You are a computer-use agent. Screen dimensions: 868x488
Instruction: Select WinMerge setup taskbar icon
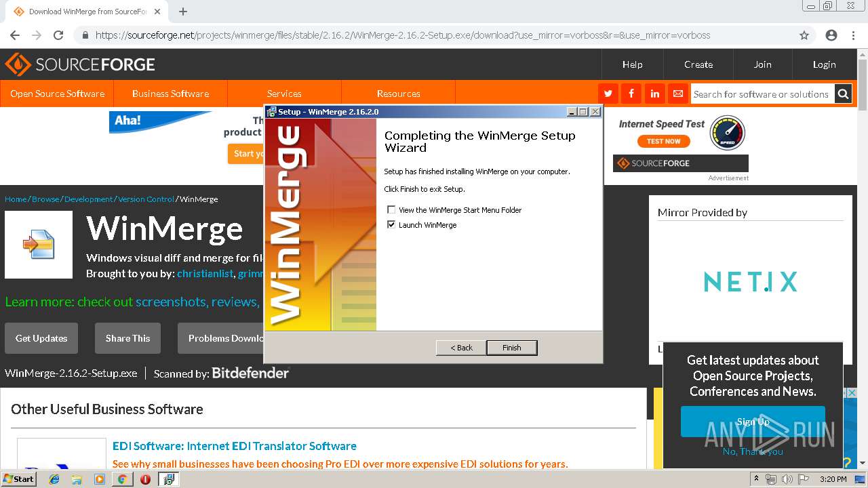168,479
